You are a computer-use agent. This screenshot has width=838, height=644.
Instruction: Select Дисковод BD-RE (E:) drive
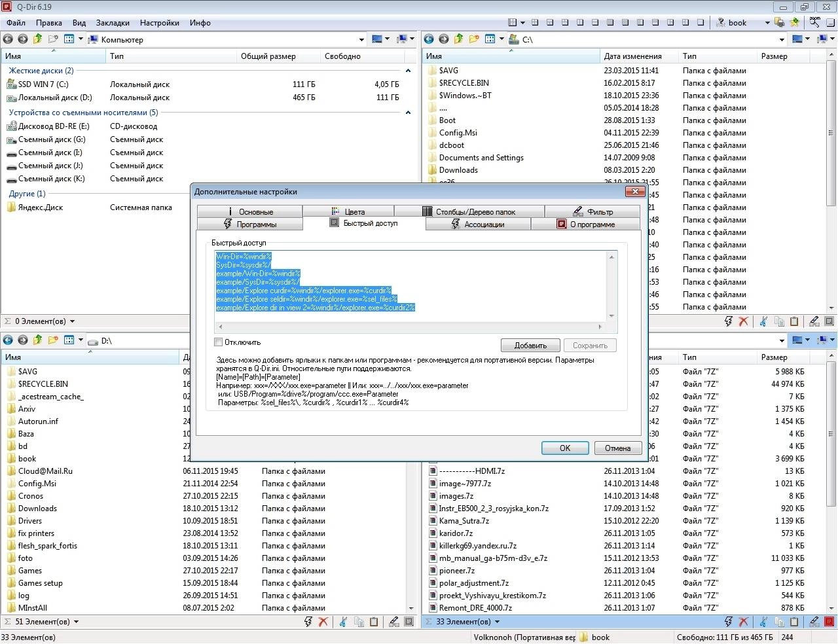pos(54,126)
